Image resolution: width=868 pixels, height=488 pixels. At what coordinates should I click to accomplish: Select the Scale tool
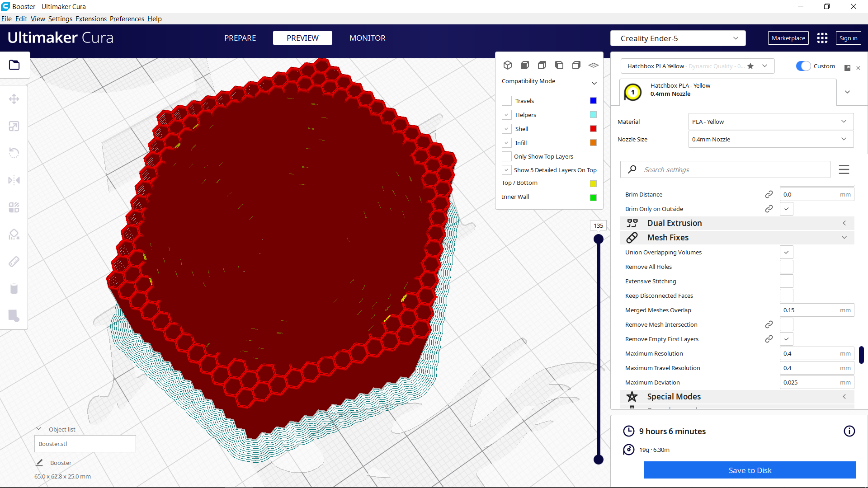coord(14,126)
